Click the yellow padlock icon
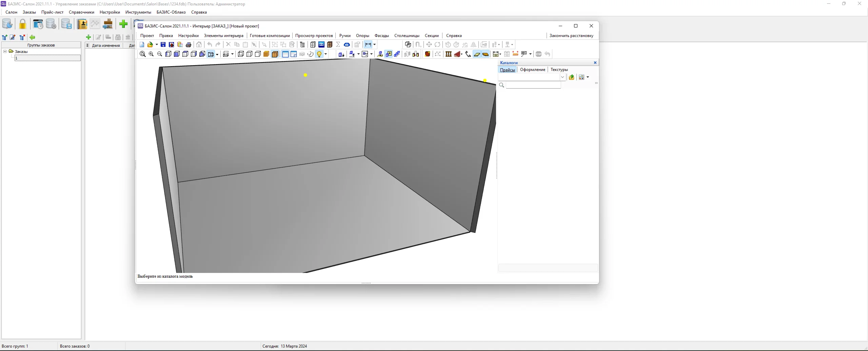 pyautogui.click(x=22, y=24)
